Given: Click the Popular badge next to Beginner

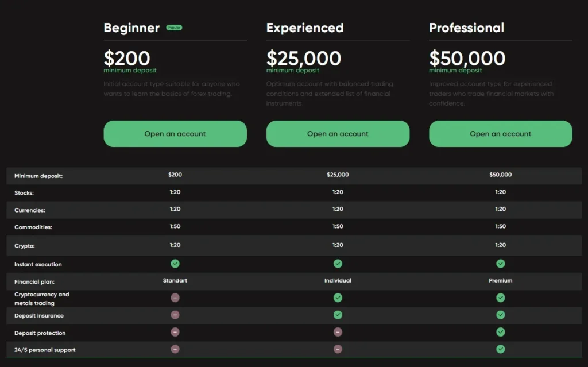Looking at the screenshot, I should pos(174,28).
